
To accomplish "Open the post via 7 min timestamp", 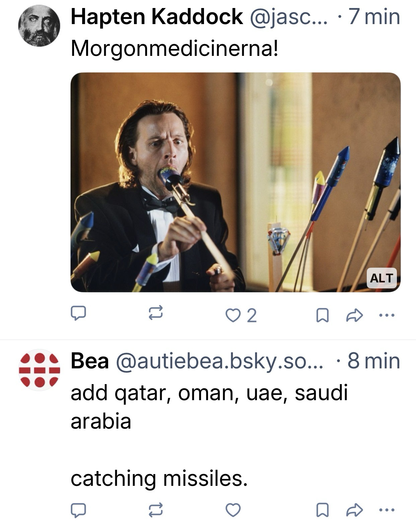I will click(374, 17).
